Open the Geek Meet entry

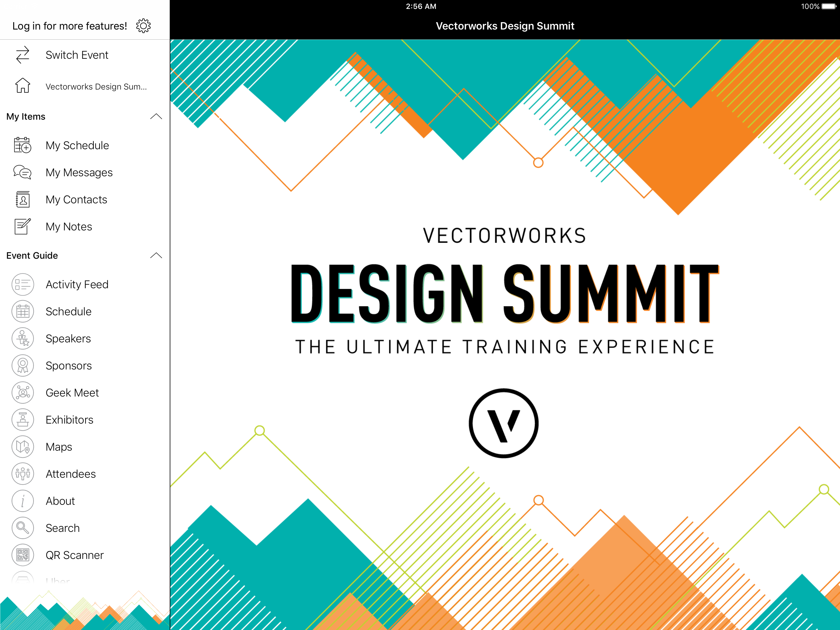coord(72,393)
